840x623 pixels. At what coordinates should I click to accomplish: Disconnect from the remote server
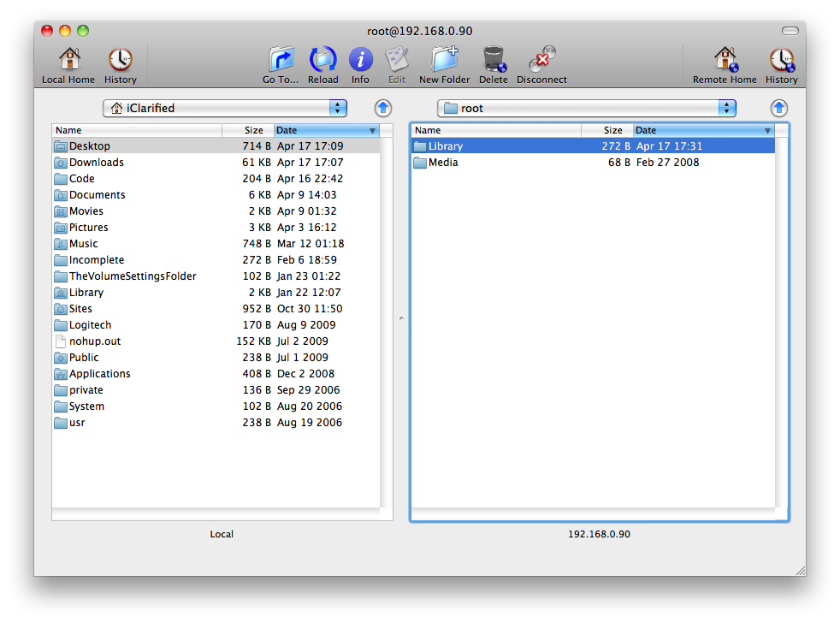(541, 61)
